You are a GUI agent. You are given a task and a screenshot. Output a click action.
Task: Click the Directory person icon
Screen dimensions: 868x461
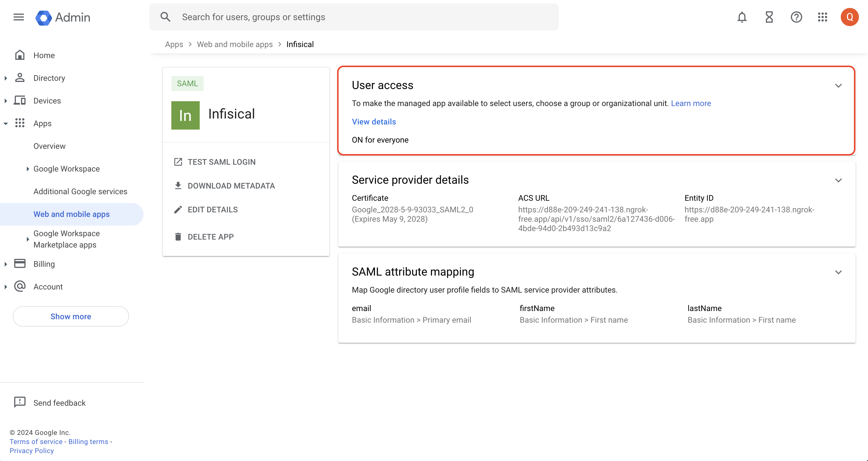pos(20,78)
